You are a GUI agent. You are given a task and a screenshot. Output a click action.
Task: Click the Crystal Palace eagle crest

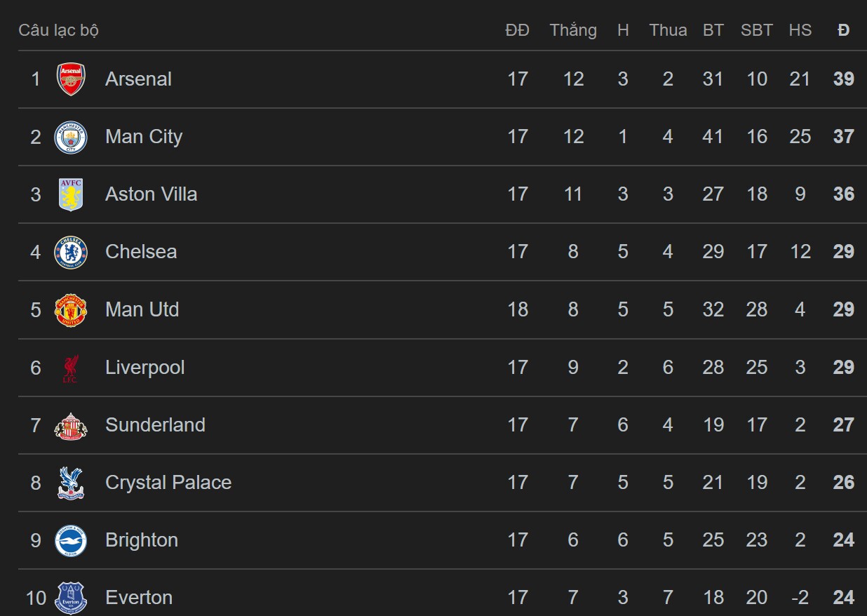coord(71,483)
